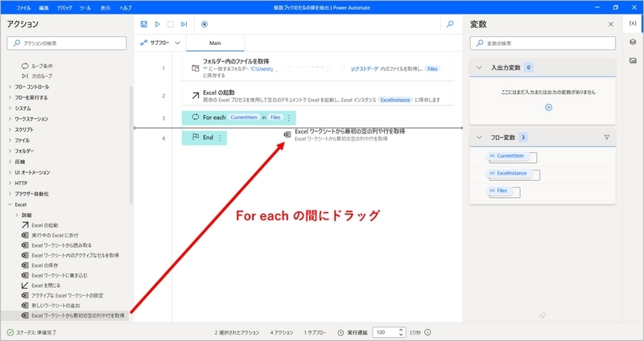The height and width of the screenshot is (341, 644).
Task: Open the variables pane icon {x}
Action: 633,23
